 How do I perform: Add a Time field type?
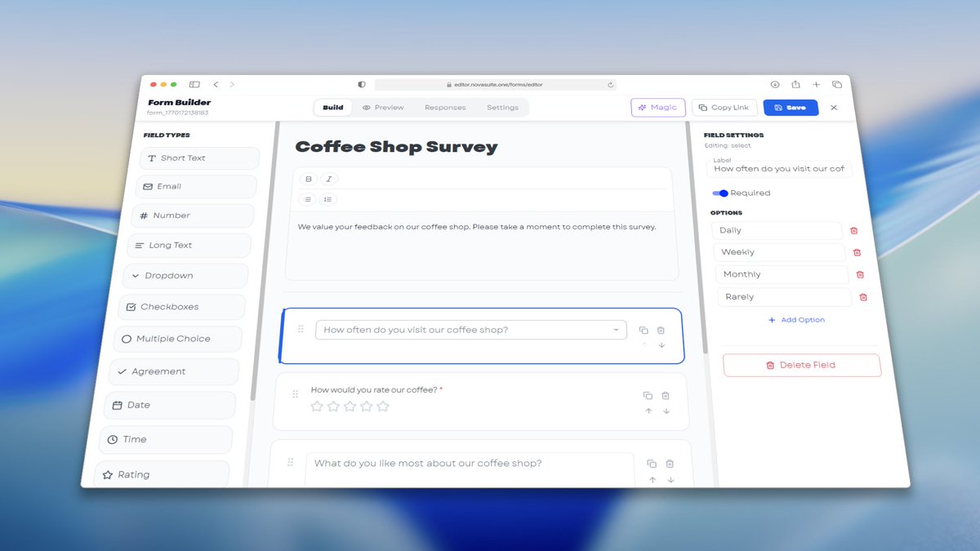pos(166,439)
